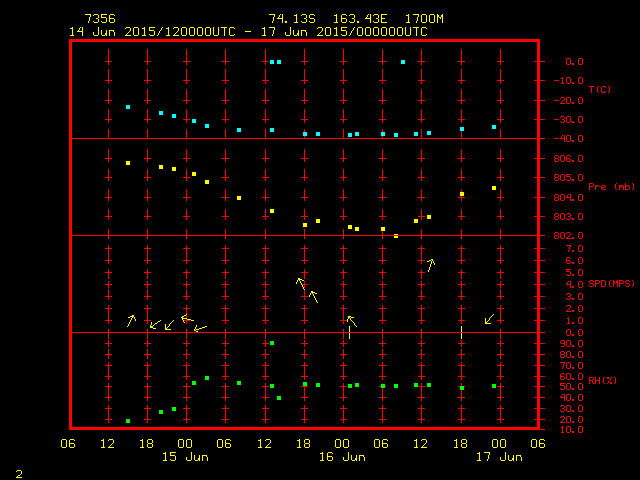Click the RH(%) humidity axis label
Image resolution: width=640 pixels, height=480 pixels.
599,381
